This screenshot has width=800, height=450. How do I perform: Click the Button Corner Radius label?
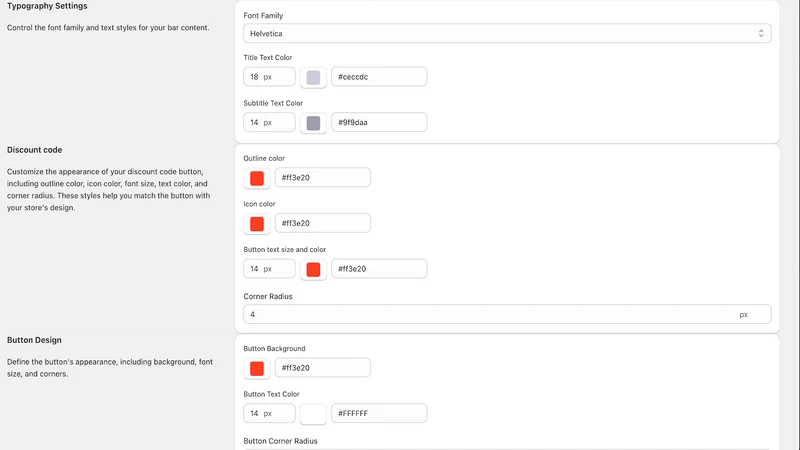coord(280,441)
